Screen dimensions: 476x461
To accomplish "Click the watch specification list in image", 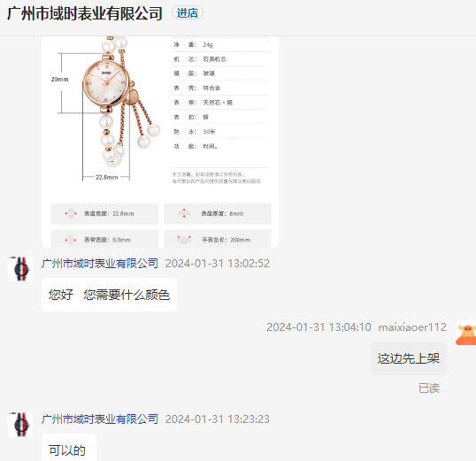I will 220,96.
